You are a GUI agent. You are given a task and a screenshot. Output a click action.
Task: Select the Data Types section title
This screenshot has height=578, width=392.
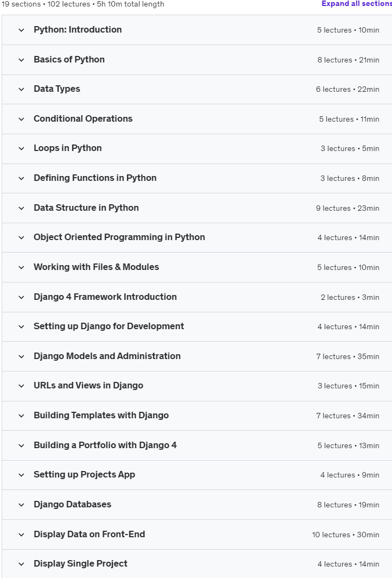pyautogui.click(x=56, y=89)
